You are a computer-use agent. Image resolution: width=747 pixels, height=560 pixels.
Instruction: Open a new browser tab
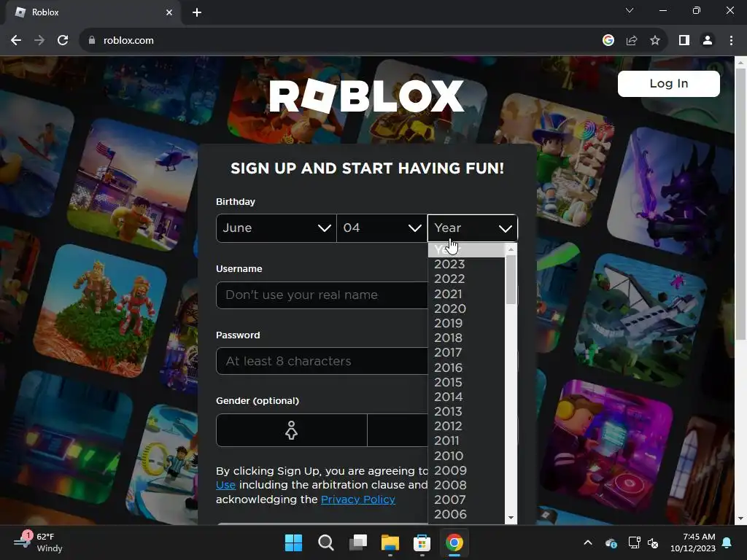[197, 12]
